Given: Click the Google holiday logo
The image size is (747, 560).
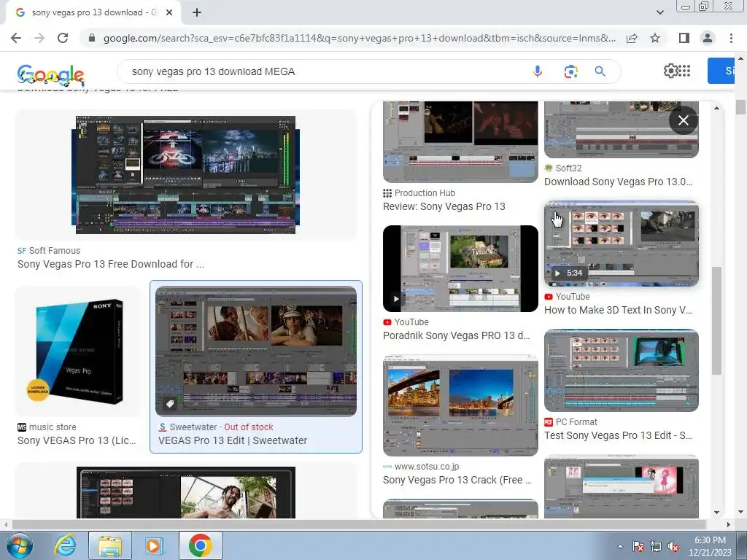Looking at the screenshot, I should pos(50,75).
